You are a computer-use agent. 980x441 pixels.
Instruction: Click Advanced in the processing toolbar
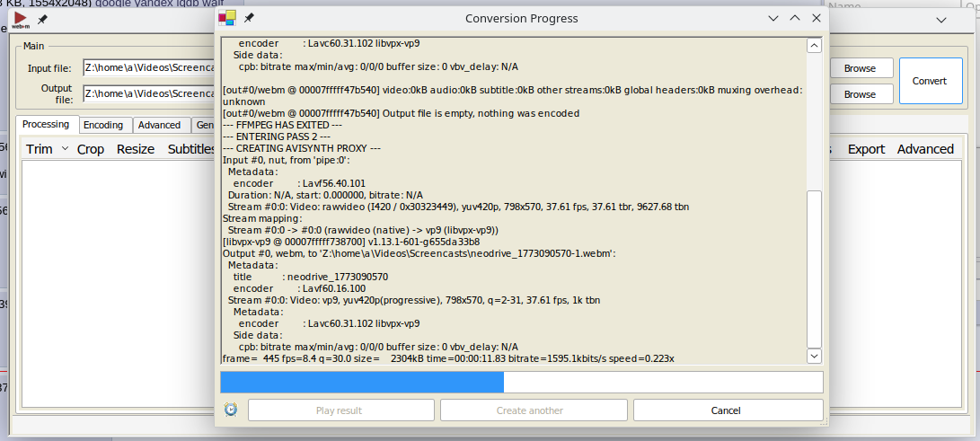pyautogui.click(x=925, y=149)
